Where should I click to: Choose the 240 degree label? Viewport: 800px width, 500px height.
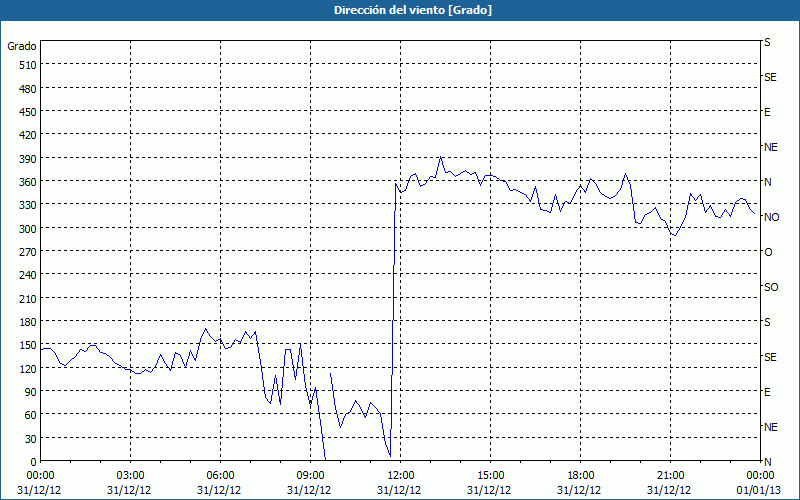tap(28, 276)
